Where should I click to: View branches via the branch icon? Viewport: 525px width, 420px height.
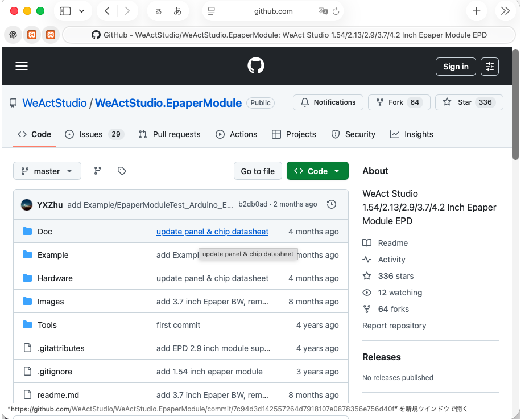pos(97,171)
